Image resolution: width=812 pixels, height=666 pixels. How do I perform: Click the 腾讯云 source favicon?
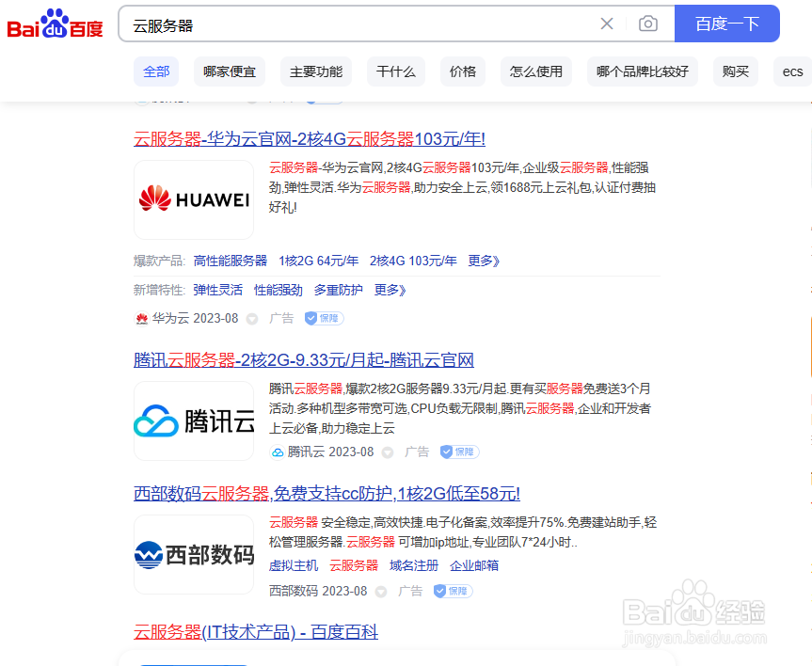click(277, 452)
